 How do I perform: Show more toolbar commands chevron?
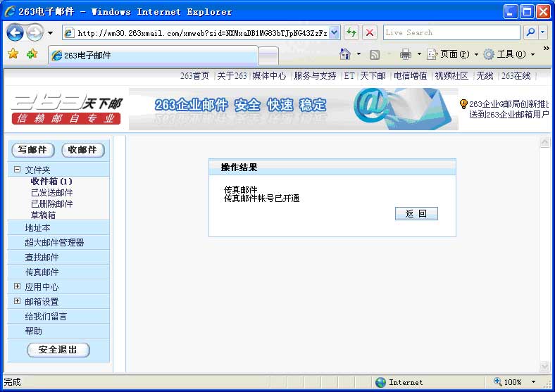click(546, 48)
